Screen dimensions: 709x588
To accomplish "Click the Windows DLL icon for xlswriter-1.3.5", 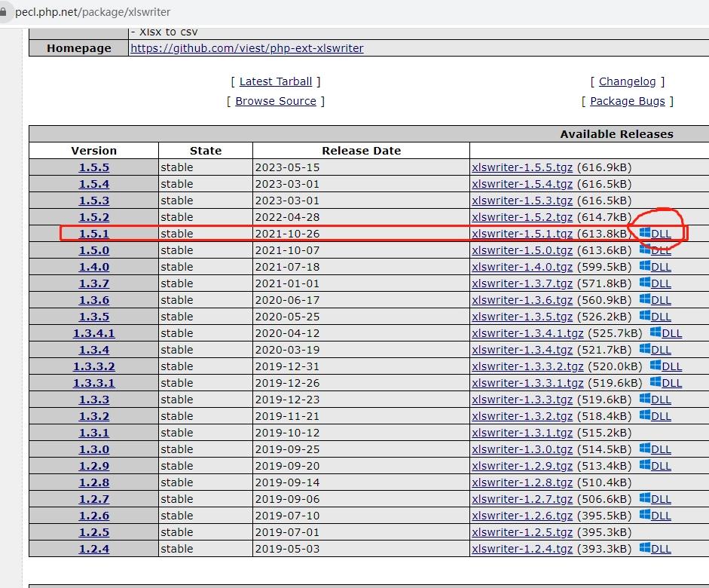I will tap(645, 316).
